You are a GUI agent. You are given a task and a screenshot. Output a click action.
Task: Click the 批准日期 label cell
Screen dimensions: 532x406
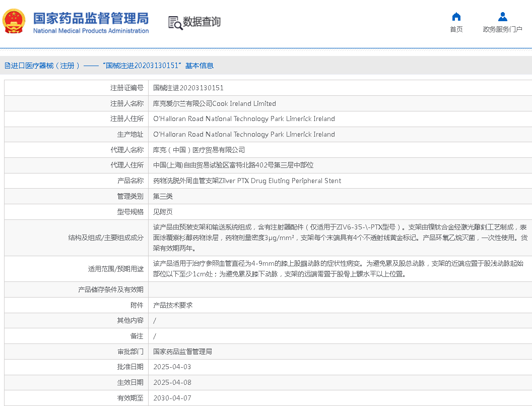[77, 367]
